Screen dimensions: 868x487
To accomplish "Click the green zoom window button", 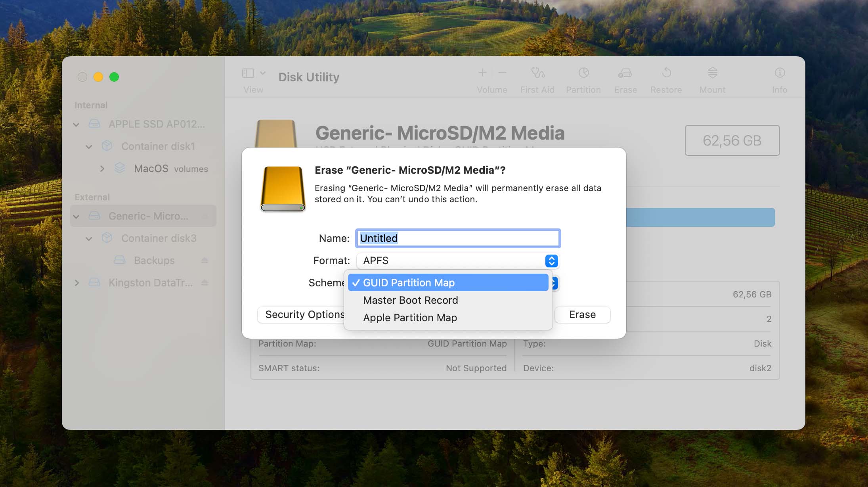I will pyautogui.click(x=114, y=77).
